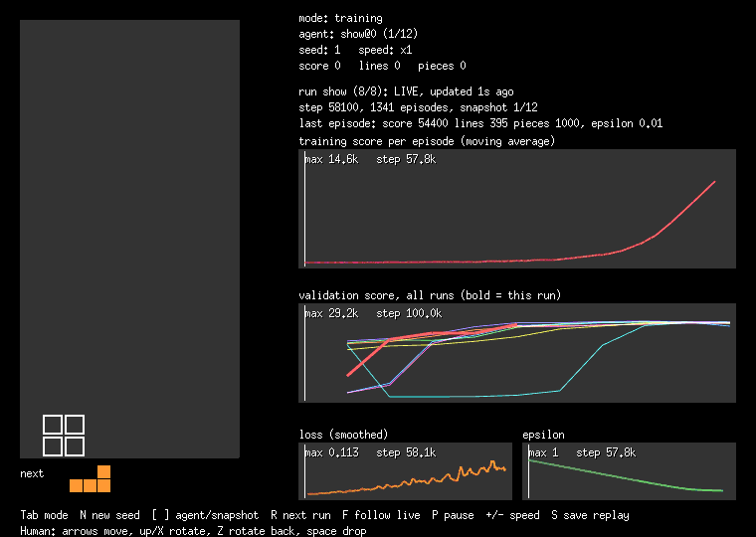Click the white O-piece on the board

click(64, 436)
